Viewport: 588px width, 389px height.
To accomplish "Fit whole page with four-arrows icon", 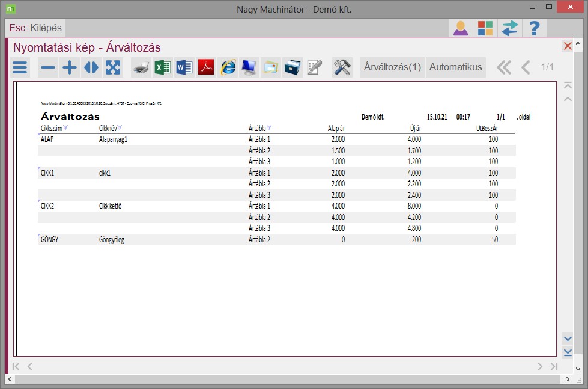I will click(x=113, y=67).
